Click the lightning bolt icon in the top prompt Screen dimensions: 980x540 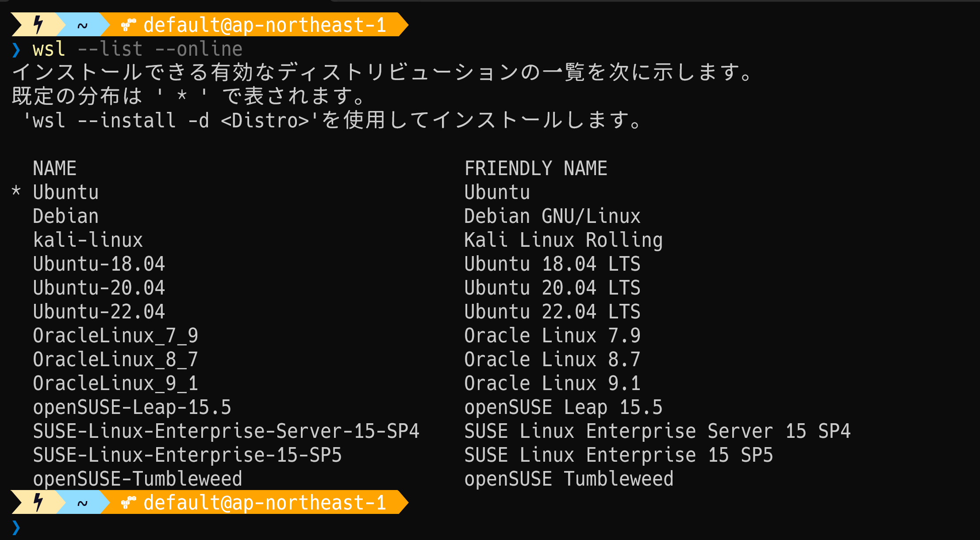[38, 25]
